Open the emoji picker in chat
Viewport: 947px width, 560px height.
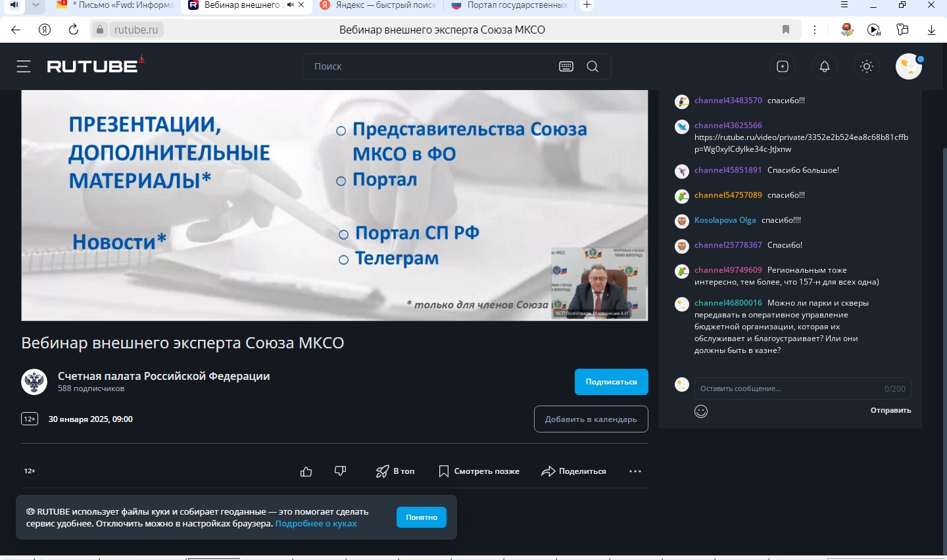(x=701, y=411)
